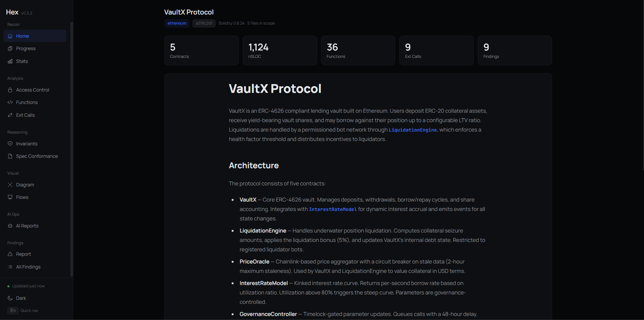Open the Home page label

(x=23, y=36)
